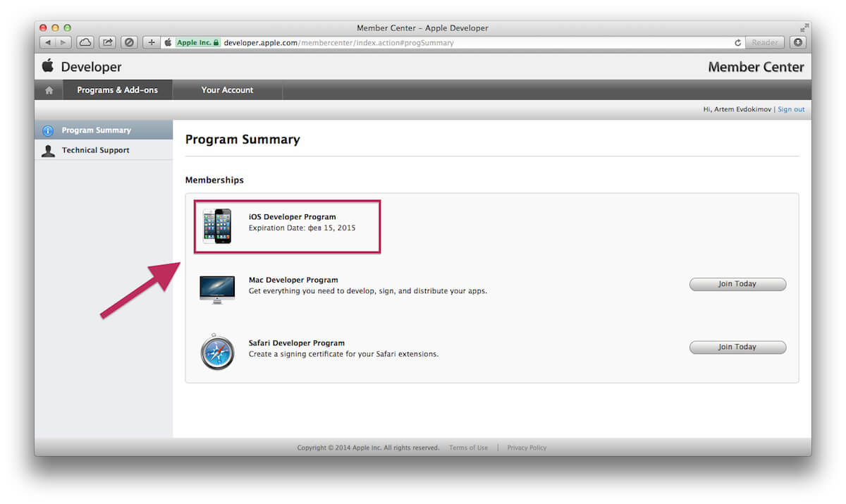The width and height of the screenshot is (846, 504).
Task: Click the Apple Inc. secure certificate badge
Action: (x=197, y=42)
